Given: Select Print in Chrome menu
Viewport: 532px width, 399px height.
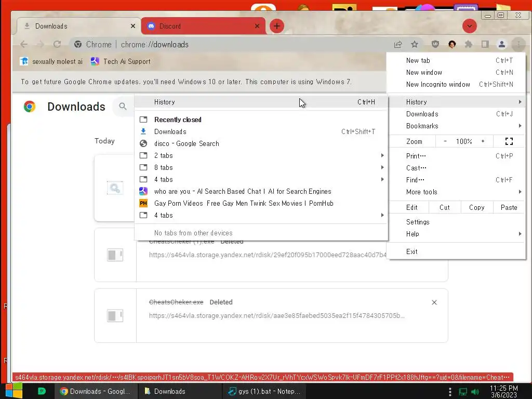Looking at the screenshot, I should 456,156.
